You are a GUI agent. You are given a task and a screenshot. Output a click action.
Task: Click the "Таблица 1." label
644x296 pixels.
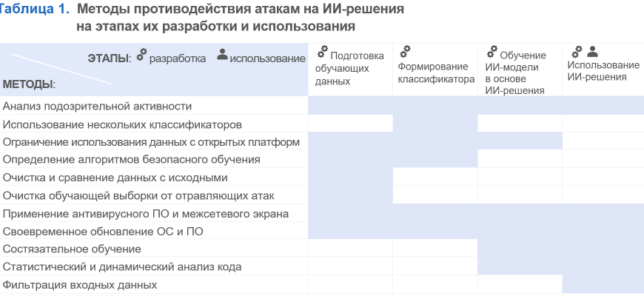click(x=36, y=11)
